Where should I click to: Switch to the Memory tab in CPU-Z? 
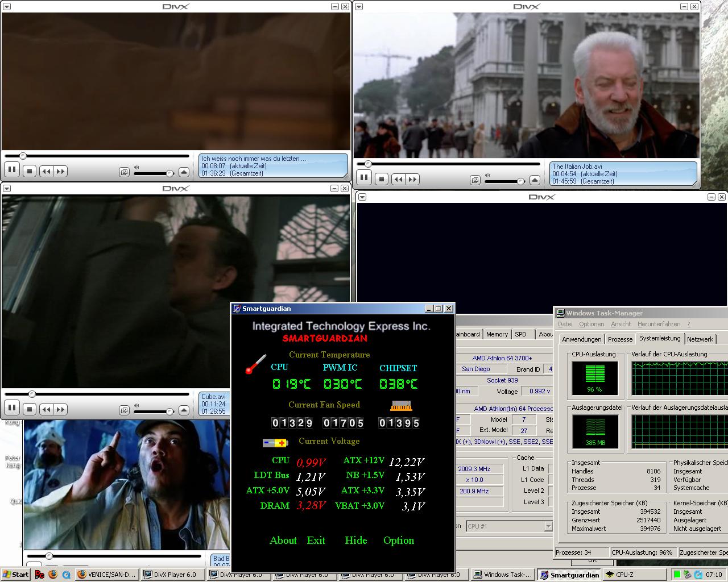click(497, 334)
